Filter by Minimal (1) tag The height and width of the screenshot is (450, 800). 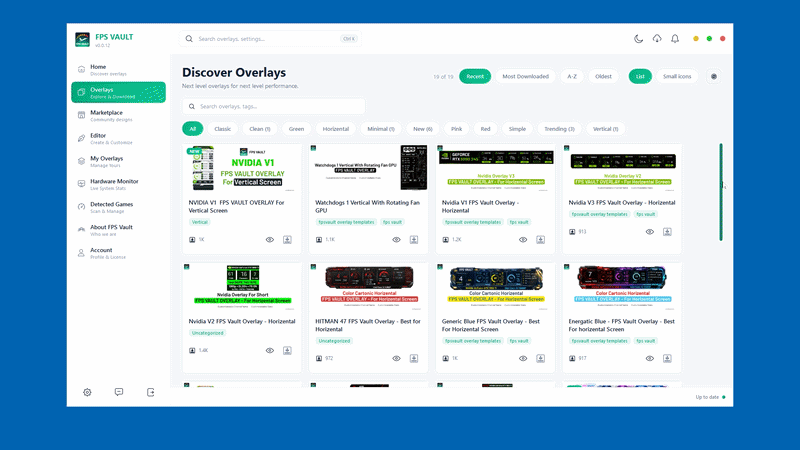pos(381,129)
